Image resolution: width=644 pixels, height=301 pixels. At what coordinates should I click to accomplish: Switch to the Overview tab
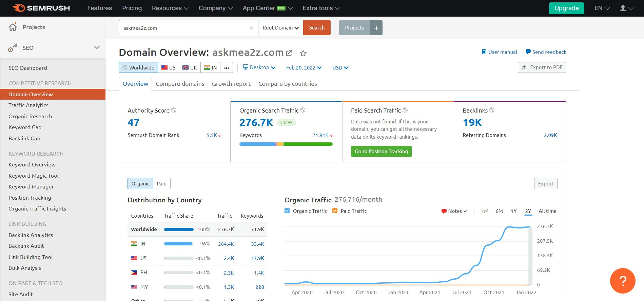click(135, 84)
